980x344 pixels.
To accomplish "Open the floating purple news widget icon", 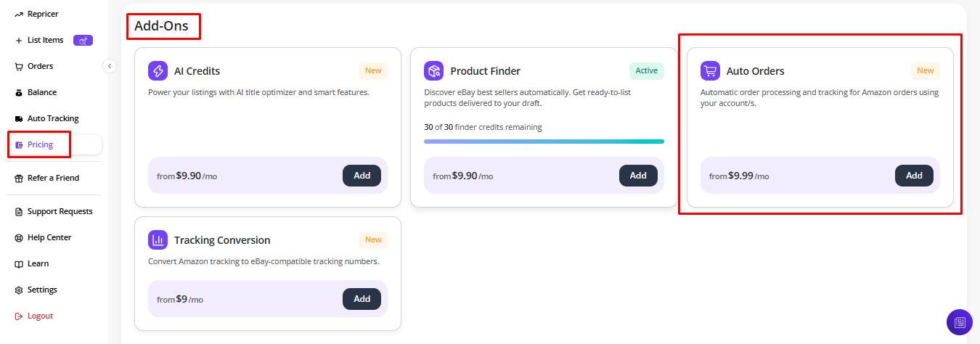I will [x=959, y=322].
